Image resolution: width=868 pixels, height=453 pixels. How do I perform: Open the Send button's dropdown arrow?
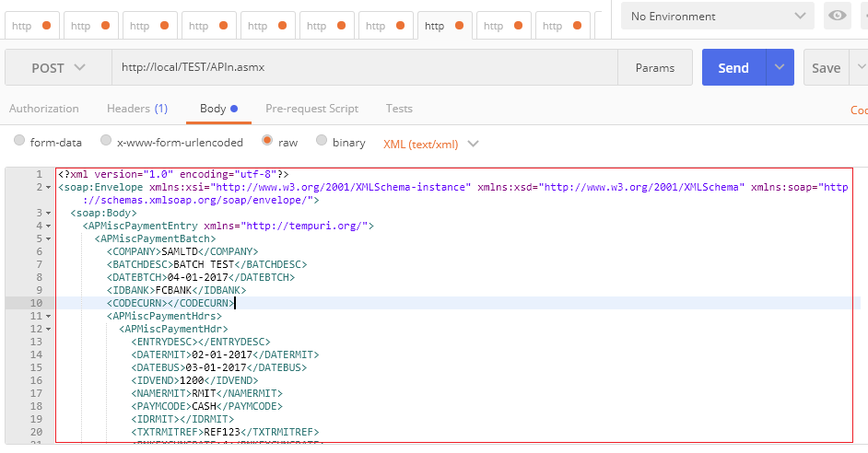point(780,67)
